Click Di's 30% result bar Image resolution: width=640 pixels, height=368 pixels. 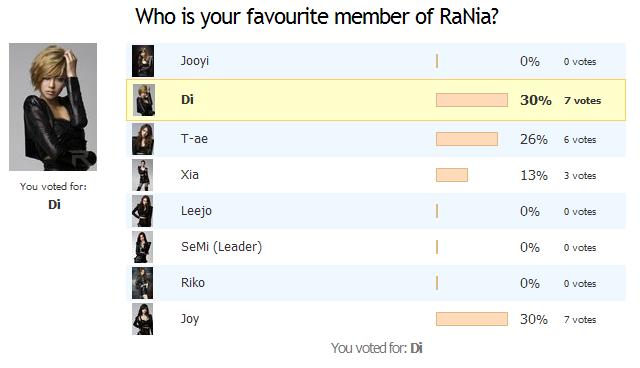(x=472, y=100)
